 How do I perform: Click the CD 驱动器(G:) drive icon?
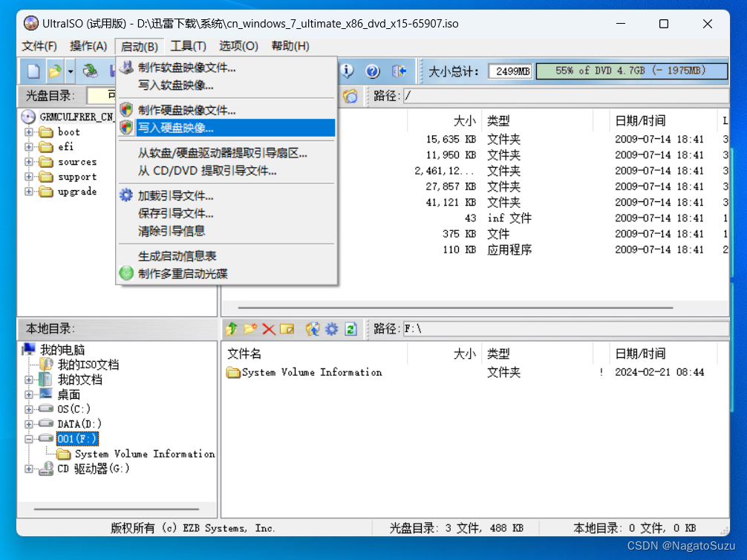pos(46,469)
